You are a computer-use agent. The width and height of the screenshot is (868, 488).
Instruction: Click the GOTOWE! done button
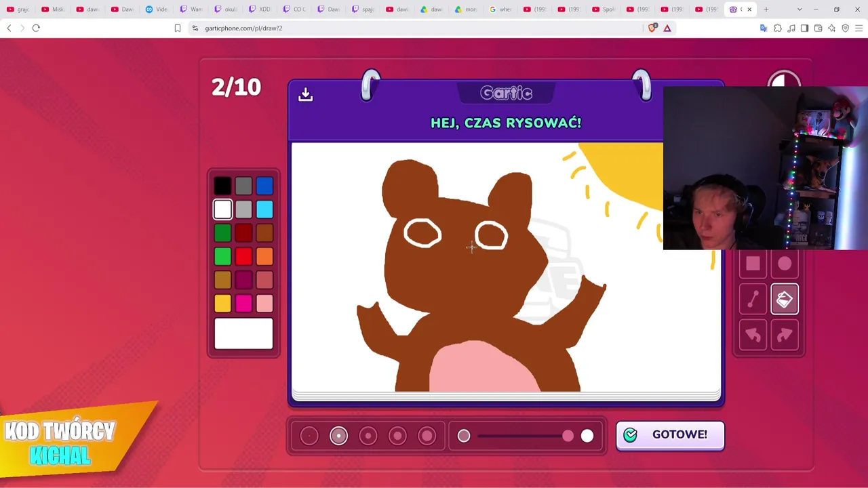coord(670,435)
